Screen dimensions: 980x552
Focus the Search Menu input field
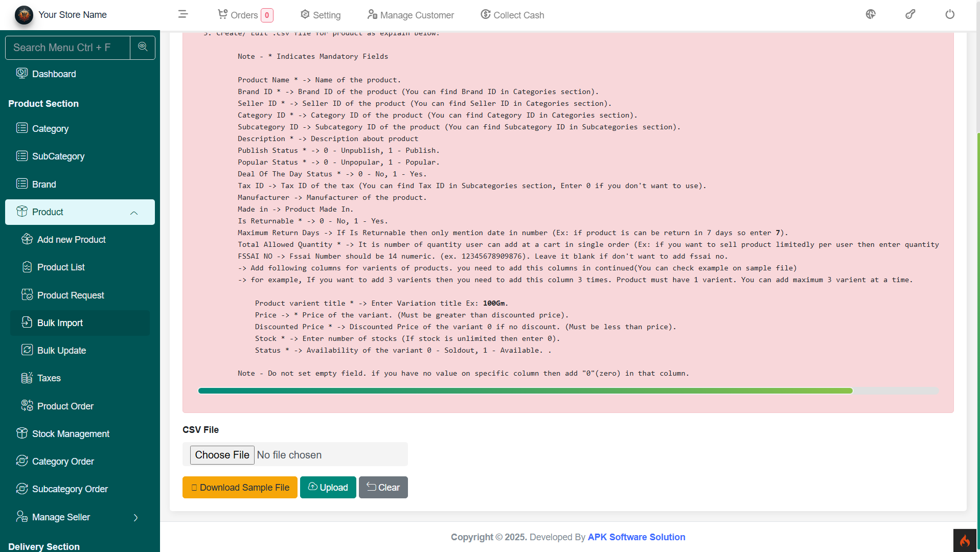tap(67, 48)
